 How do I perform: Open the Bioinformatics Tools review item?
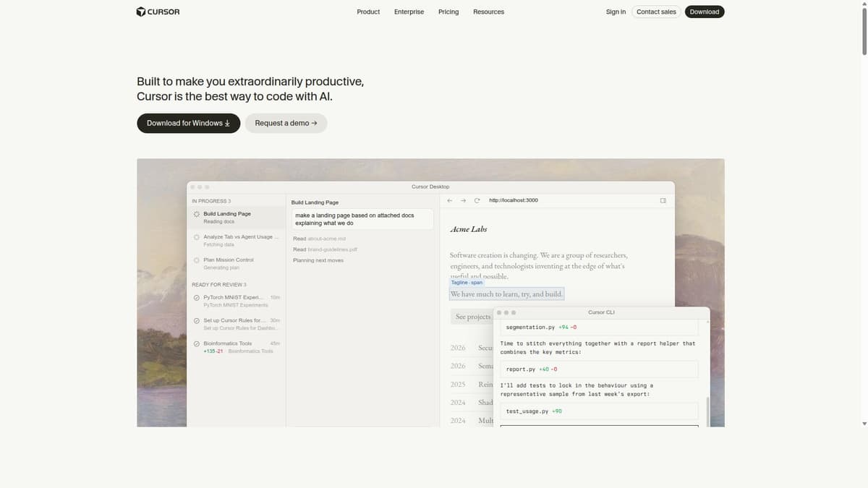click(x=237, y=347)
